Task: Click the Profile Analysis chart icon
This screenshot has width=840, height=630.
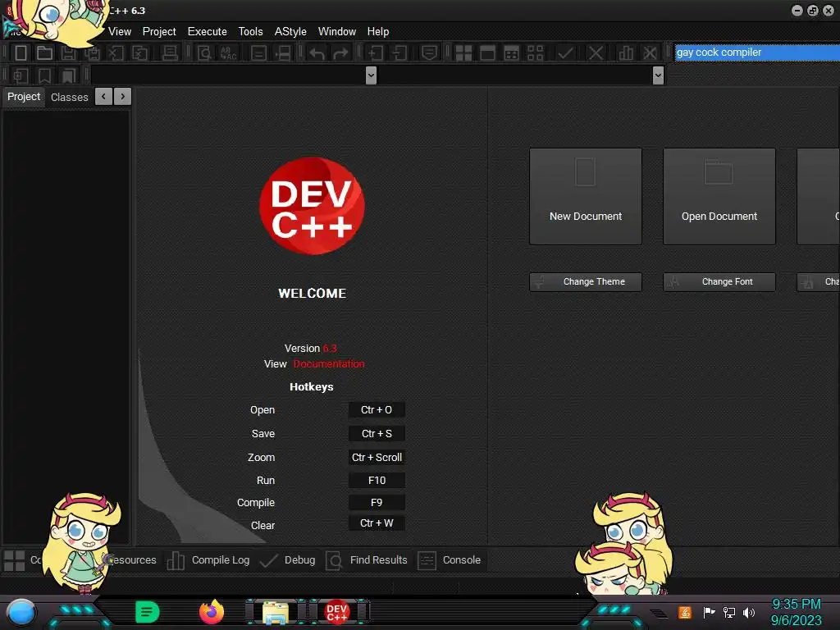Action: pos(626,53)
